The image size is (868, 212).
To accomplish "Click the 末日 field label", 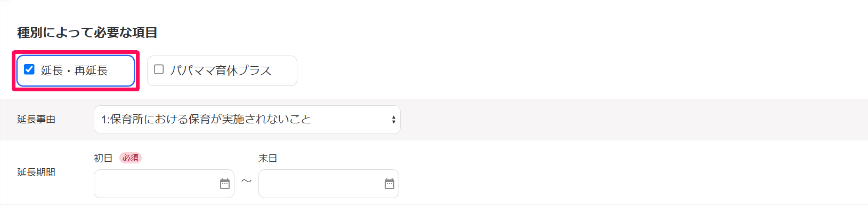I will 268,158.
